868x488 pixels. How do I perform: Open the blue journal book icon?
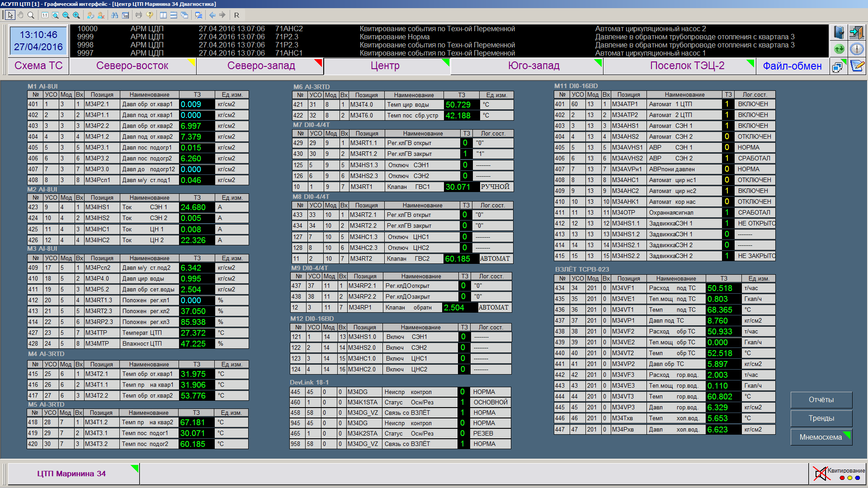point(839,33)
